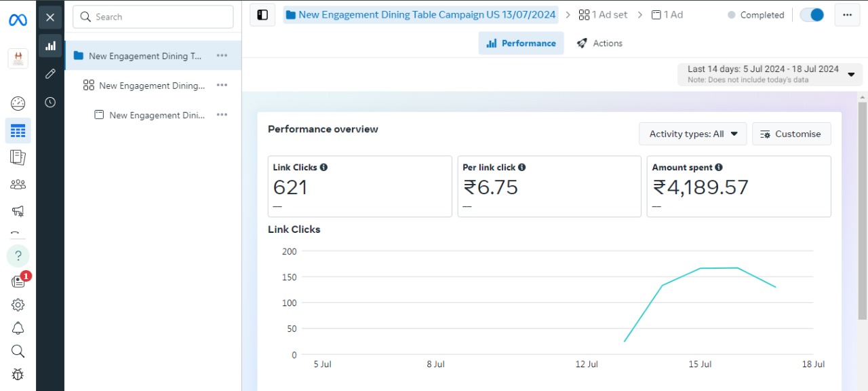This screenshot has width=868, height=391.
Task: Select the pencil edit icon
Action: point(50,74)
